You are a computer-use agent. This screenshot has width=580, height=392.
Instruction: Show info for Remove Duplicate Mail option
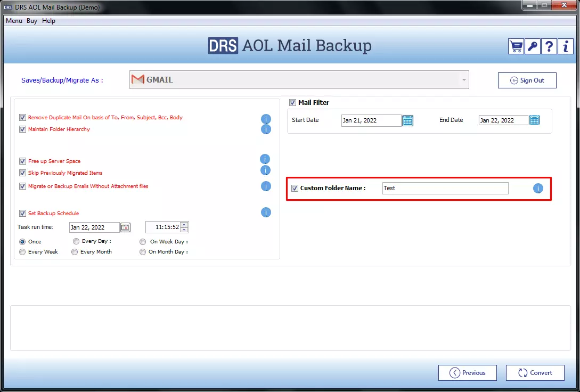[266, 119]
